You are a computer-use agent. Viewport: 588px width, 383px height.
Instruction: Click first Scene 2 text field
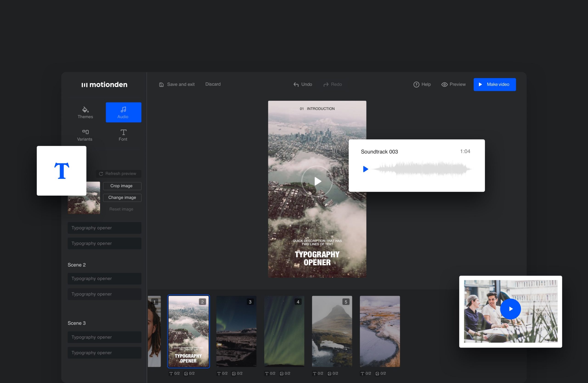(x=104, y=279)
